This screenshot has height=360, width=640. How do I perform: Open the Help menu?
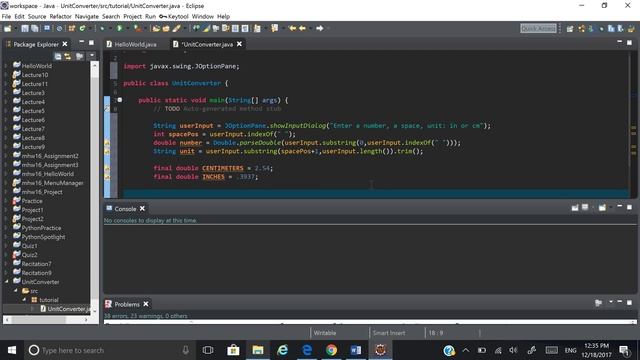point(223,16)
